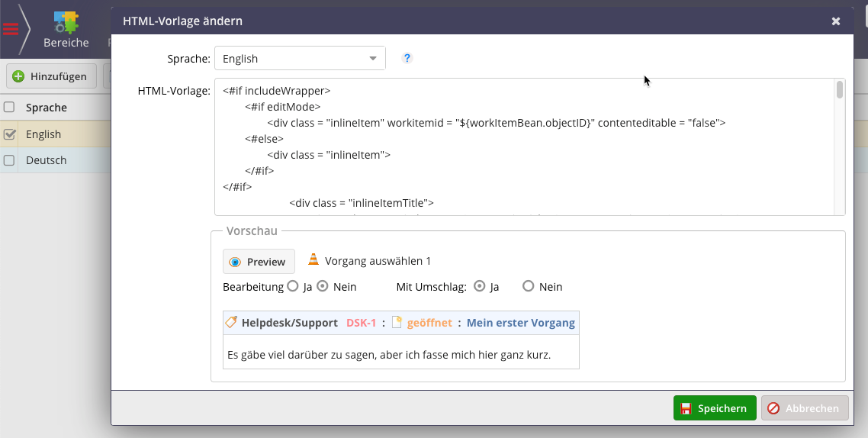Viewport: 868px width, 438px height.
Task: Open the Bereiche puzzle icon
Action: coord(66,22)
